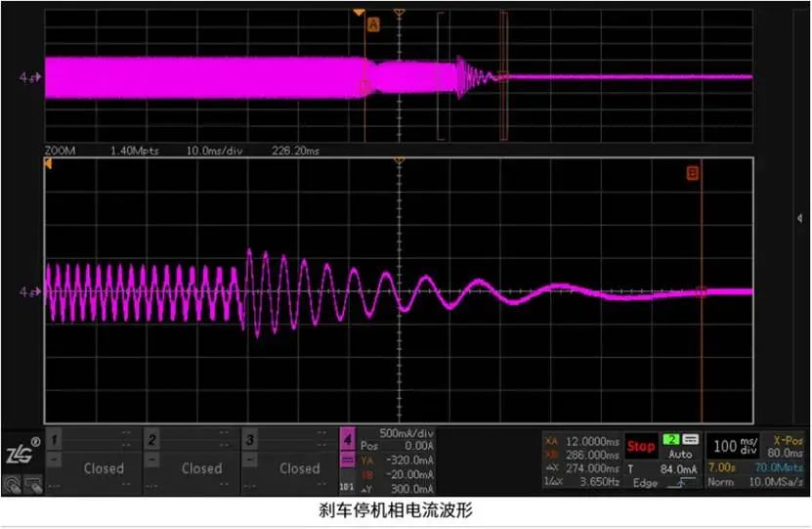The width and height of the screenshot is (812, 529).
Task: Click the green trigger source 2 icon
Action: click(671, 440)
